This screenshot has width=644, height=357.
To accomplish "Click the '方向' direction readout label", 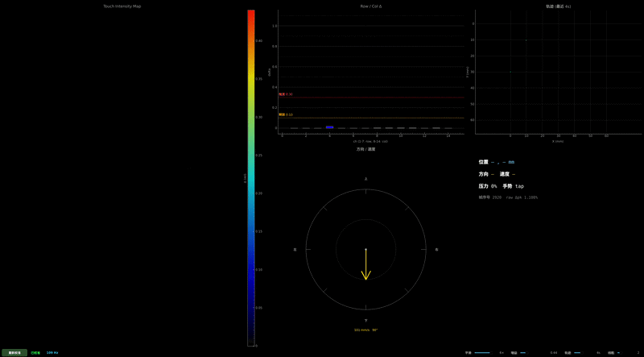I will point(484,174).
